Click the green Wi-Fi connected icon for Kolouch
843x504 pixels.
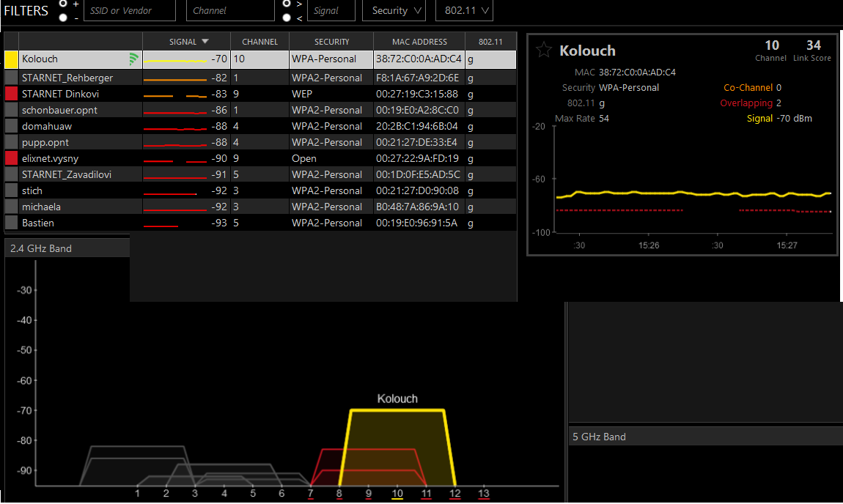pyautogui.click(x=134, y=59)
